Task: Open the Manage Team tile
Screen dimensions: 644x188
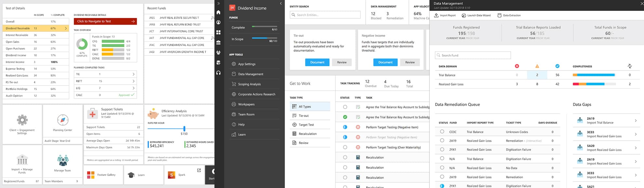Action: [62, 165]
